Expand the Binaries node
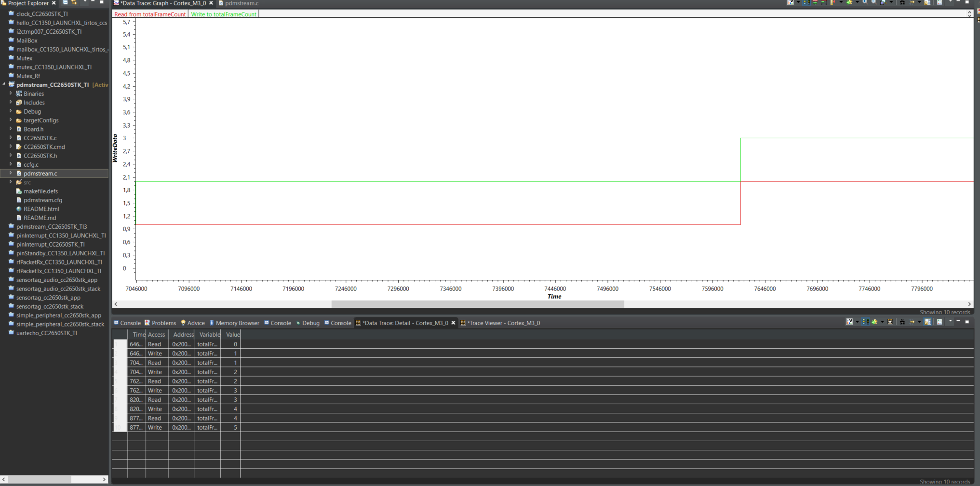This screenshot has height=486, width=980. [11, 93]
